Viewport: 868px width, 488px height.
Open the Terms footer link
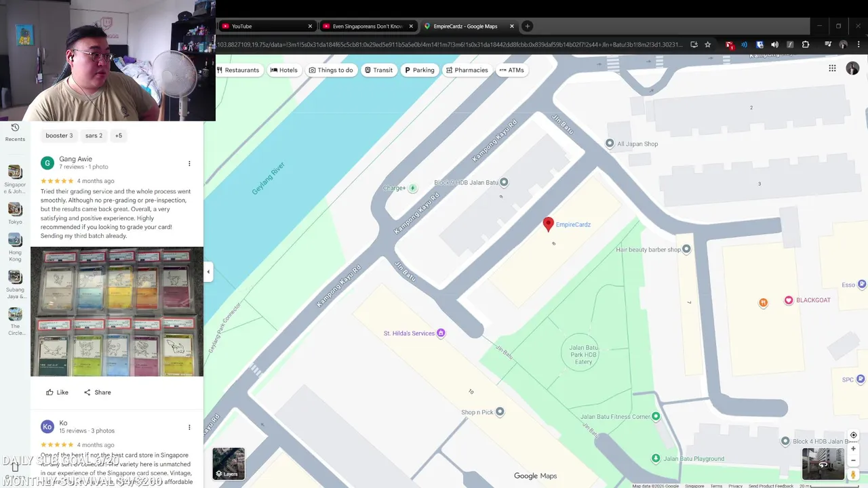716,486
